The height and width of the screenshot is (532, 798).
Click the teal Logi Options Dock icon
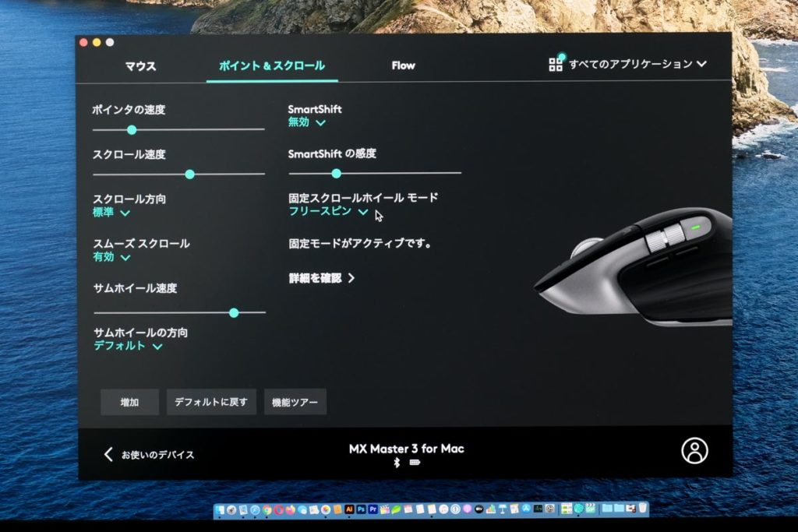pos(579,509)
